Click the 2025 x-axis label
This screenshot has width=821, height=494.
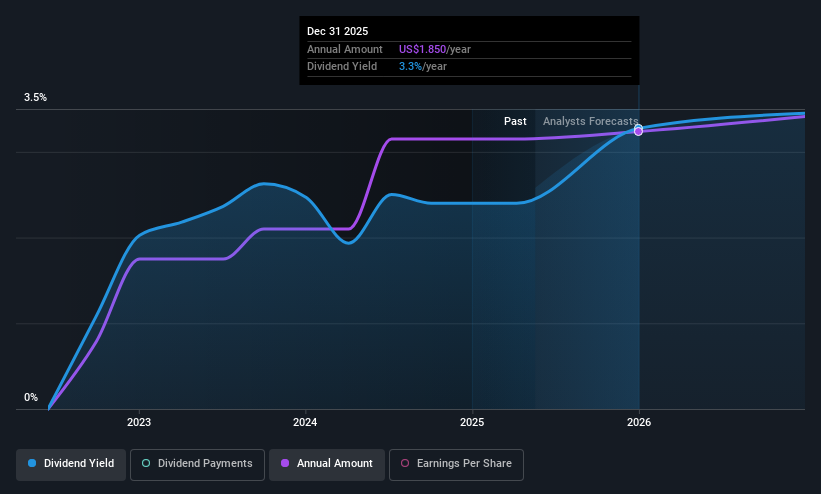click(x=472, y=422)
